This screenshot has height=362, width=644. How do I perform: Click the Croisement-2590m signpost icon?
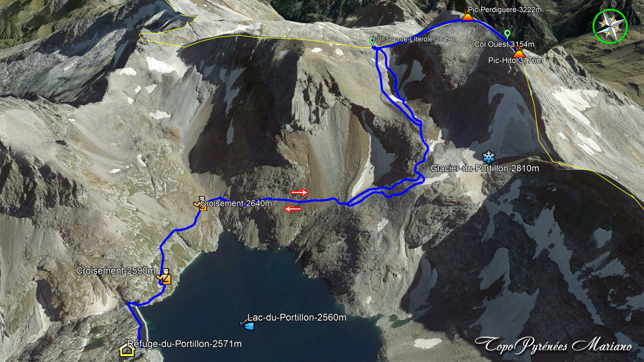[x=165, y=277]
